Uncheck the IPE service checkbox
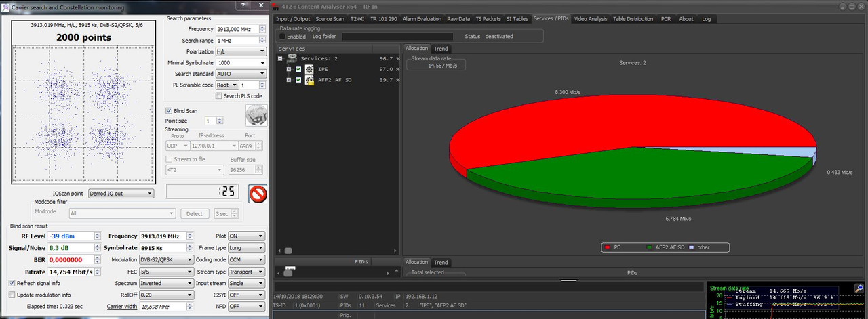This screenshot has height=319, width=868. [298, 69]
